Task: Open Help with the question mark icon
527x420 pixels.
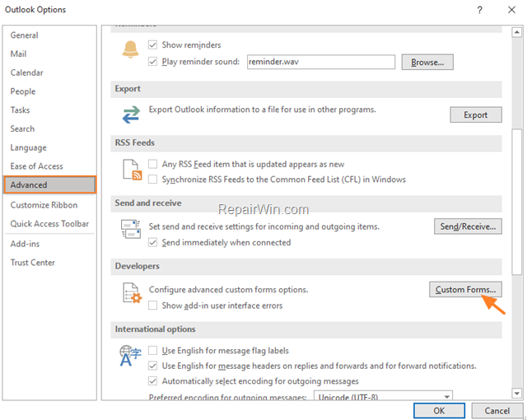Action: [479, 10]
